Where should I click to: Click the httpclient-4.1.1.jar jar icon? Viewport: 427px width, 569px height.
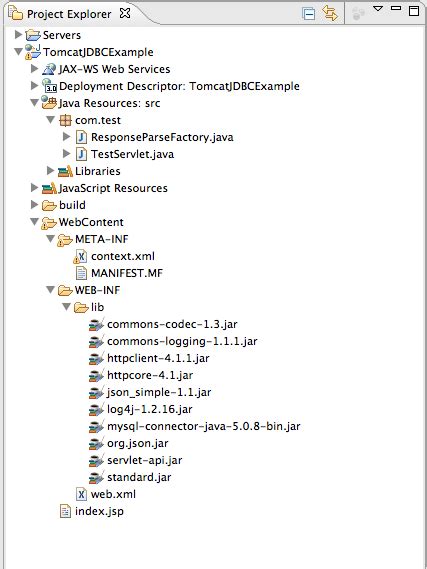click(x=97, y=359)
